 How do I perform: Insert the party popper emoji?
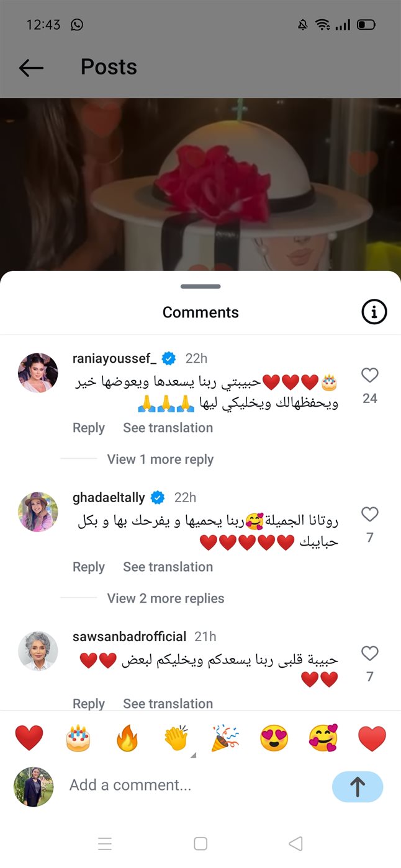(x=225, y=738)
